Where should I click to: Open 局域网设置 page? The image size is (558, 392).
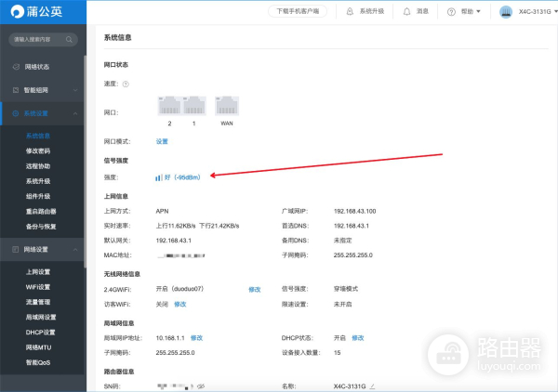[41, 318]
